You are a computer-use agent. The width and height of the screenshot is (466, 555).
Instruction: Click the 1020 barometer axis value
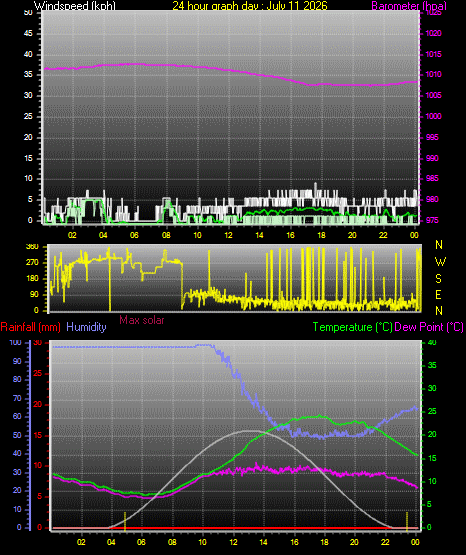point(433,33)
